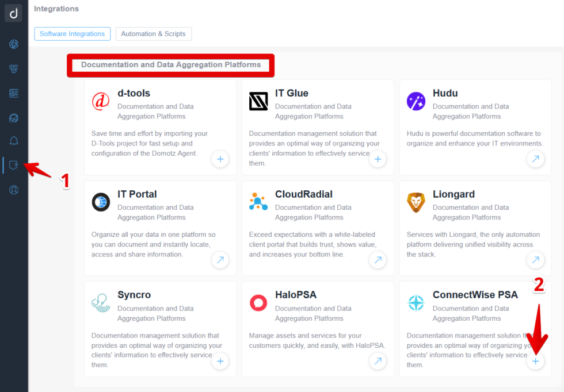Select the Software Integrations tab
564x392 pixels.
(x=72, y=33)
